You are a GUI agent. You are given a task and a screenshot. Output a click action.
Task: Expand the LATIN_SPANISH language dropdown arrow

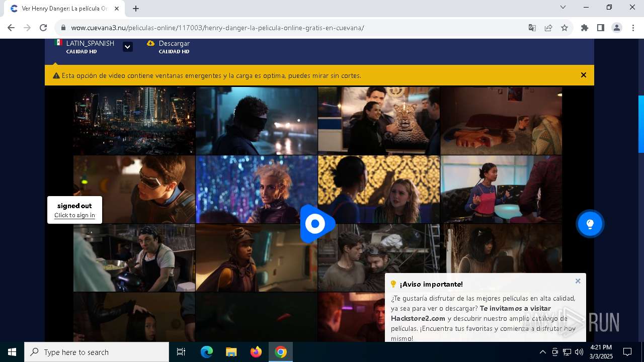click(128, 47)
